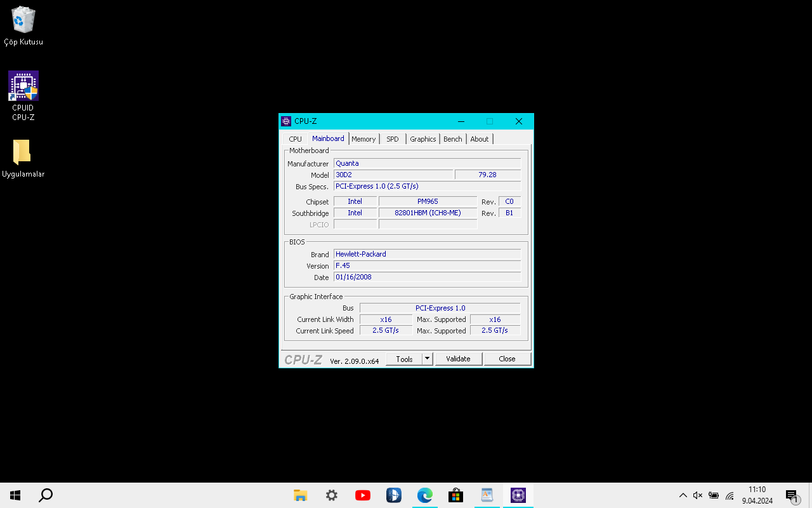The height and width of the screenshot is (508, 812).
Task: Click the chipset revision C0
Action: (x=509, y=201)
